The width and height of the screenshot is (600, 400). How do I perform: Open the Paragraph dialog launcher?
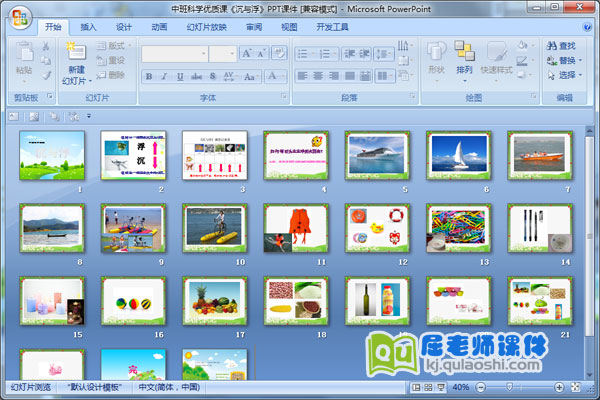[412, 96]
